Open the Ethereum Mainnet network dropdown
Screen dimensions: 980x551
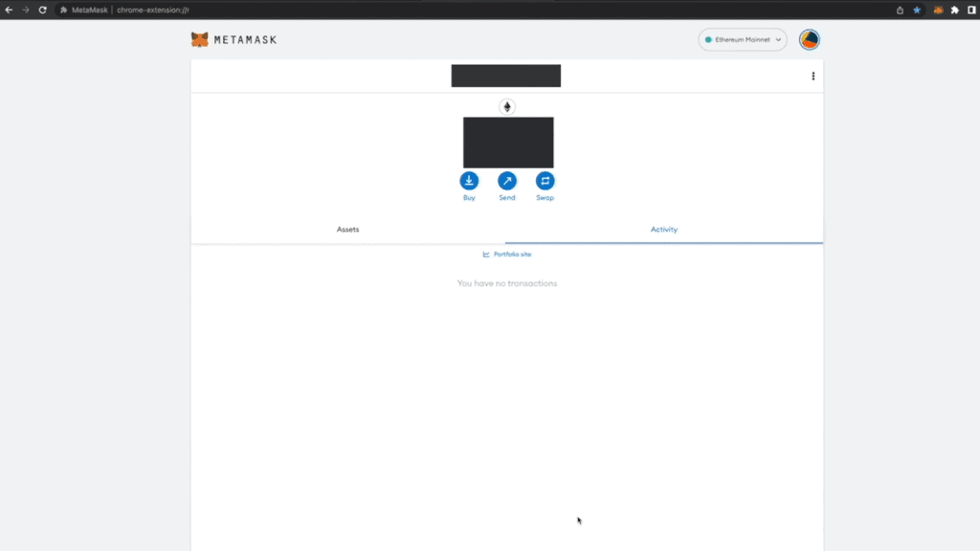coord(777,40)
